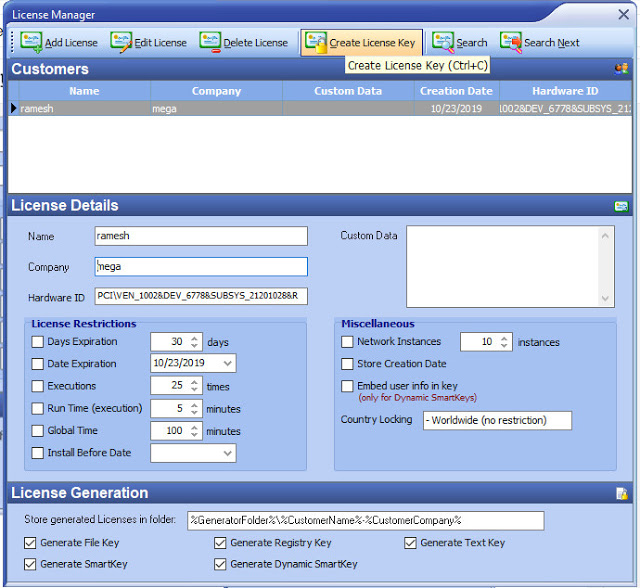Enable Embed user info in key checkbox
The width and height of the screenshot is (640, 588).
coord(347,386)
